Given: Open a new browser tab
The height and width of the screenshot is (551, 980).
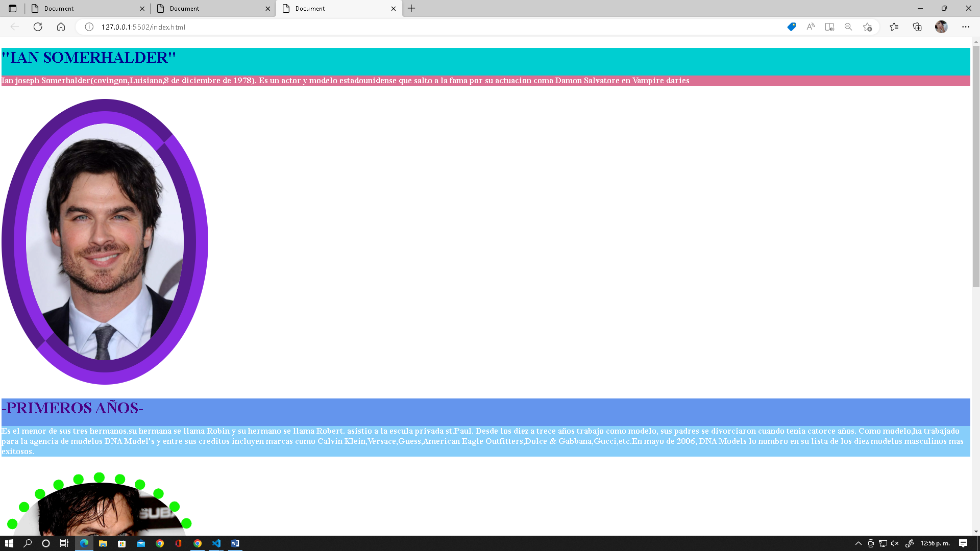Looking at the screenshot, I should [411, 9].
